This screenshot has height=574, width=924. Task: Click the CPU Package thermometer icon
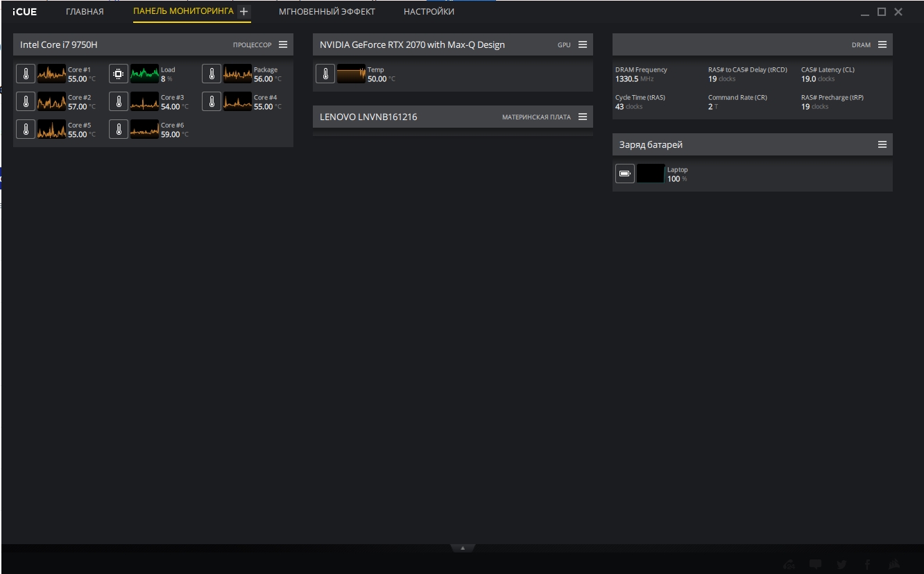click(212, 74)
